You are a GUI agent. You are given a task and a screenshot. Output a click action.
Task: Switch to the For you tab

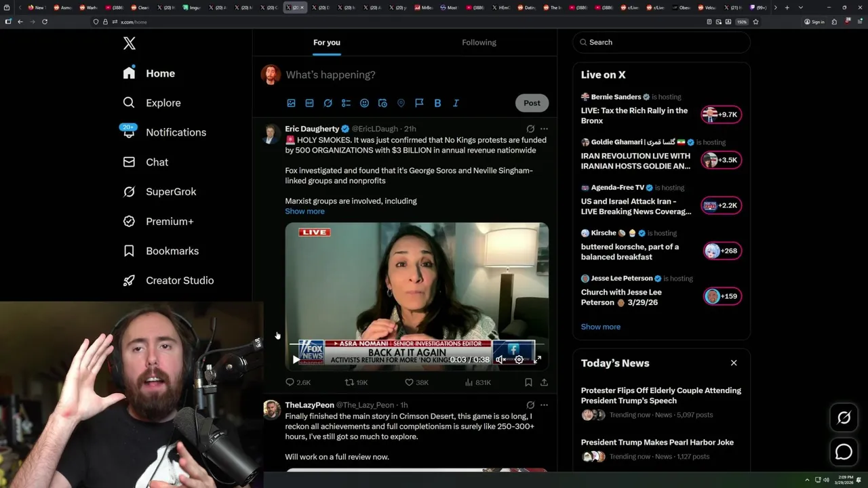coord(327,42)
